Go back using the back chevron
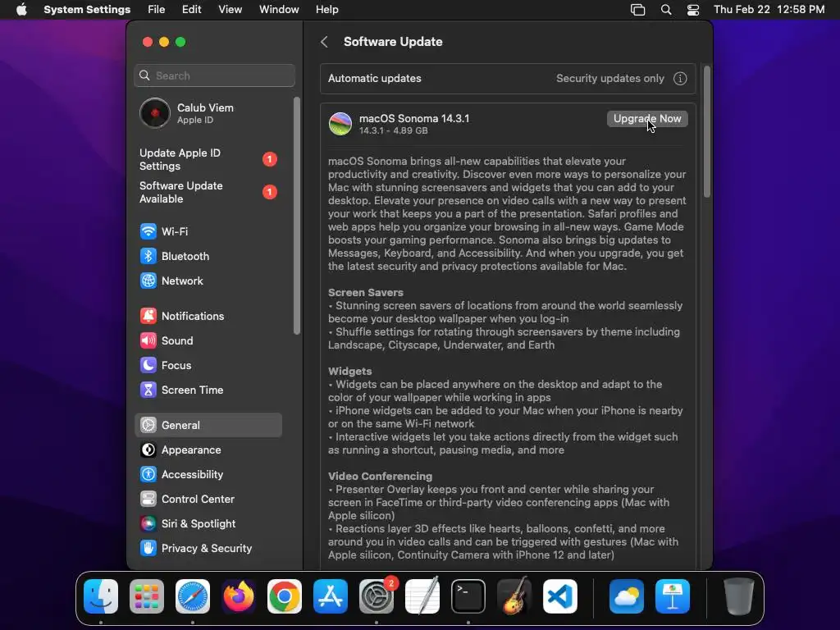The width and height of the screenshot is (840, 630). click(324, 42)
